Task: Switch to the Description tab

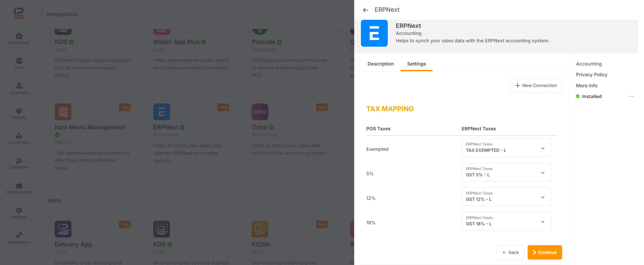Action: pyautogui.click(x=380, y=64)
